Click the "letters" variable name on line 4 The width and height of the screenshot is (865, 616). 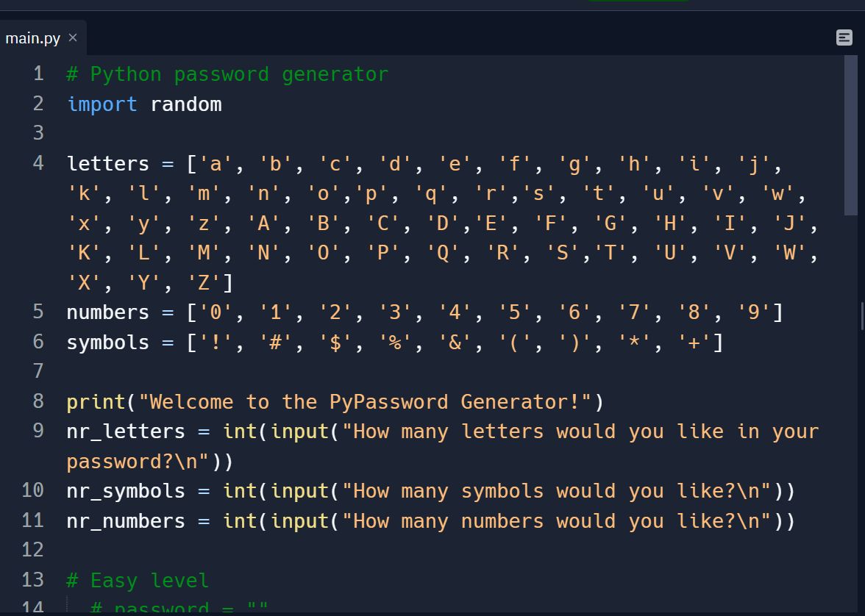pos(108,163)
